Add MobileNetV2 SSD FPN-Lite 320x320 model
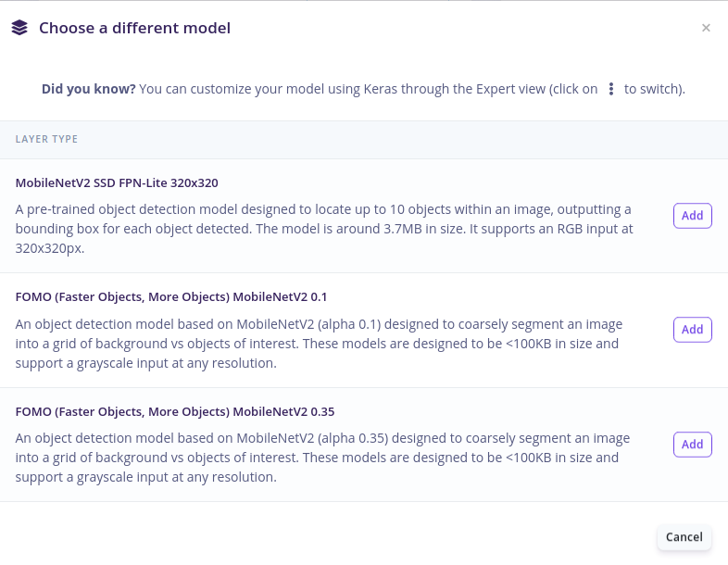The image size is (728, 565). (692, 216)
